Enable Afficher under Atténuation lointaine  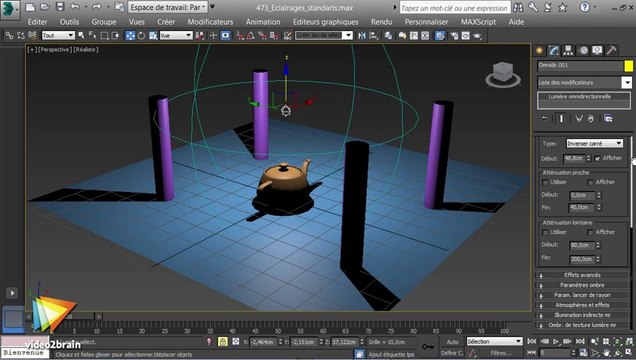coord(590,232)
